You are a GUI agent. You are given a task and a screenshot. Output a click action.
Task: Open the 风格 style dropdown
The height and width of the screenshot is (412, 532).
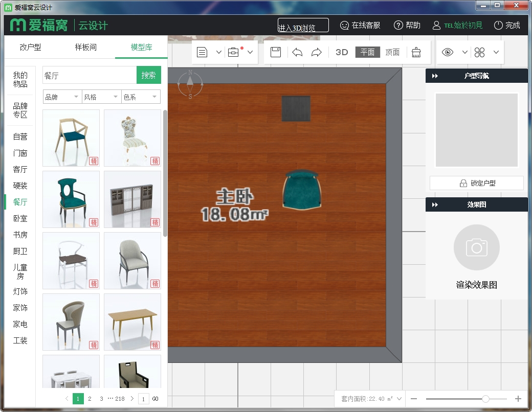(x=101, y=97)
